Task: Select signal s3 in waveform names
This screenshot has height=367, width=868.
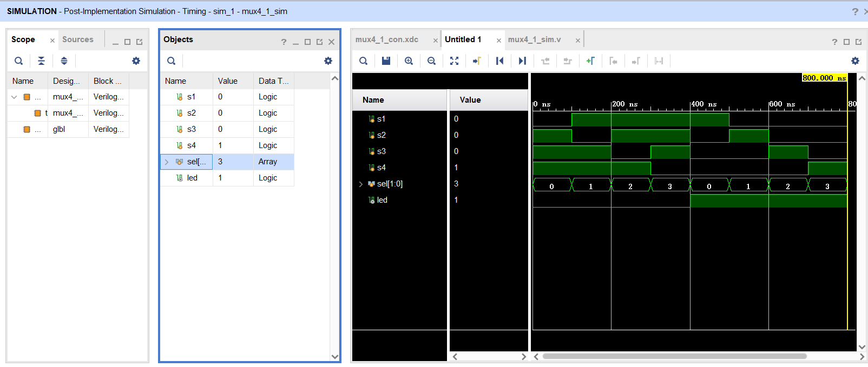Action: tap(382, 151)
